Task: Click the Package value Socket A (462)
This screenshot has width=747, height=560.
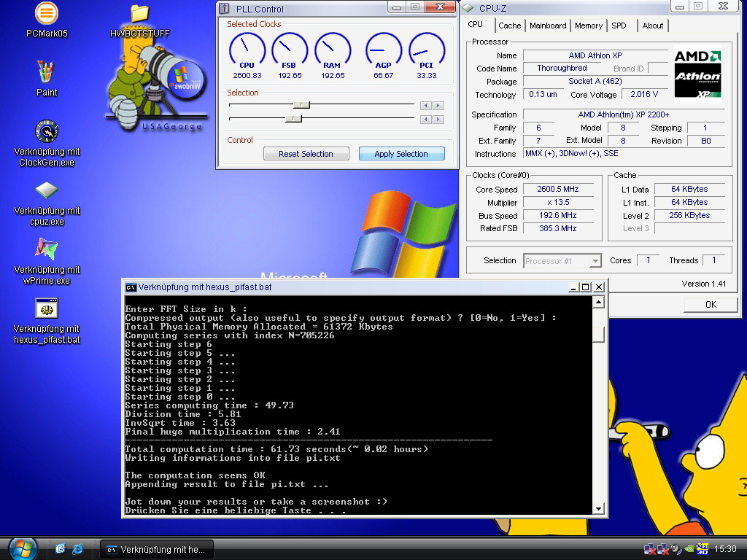Action: coord(595,81)
